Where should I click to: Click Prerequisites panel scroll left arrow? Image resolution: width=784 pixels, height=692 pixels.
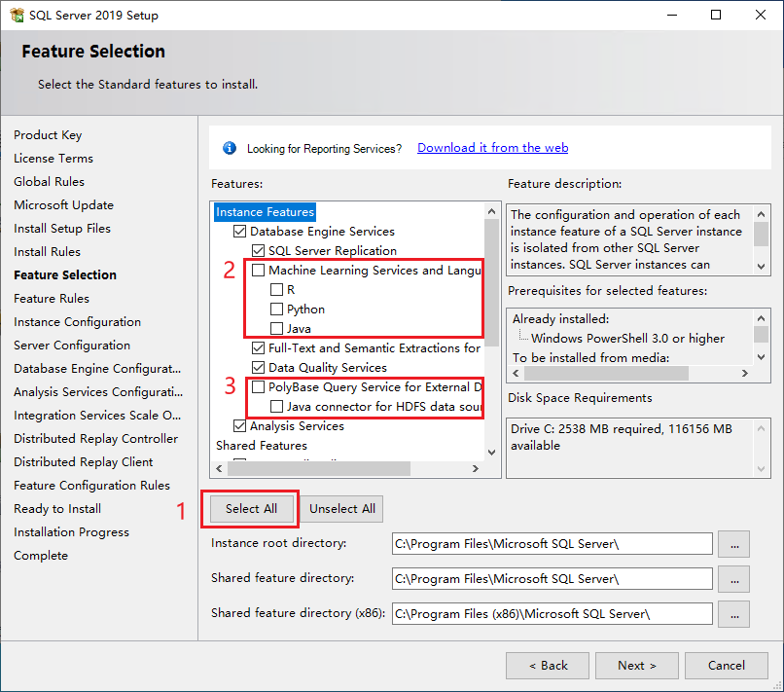(516, 374)
